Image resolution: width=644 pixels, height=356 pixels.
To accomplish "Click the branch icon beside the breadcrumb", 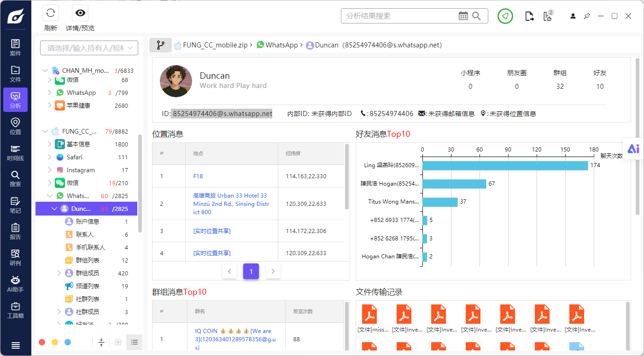I will tap(160, 45).
